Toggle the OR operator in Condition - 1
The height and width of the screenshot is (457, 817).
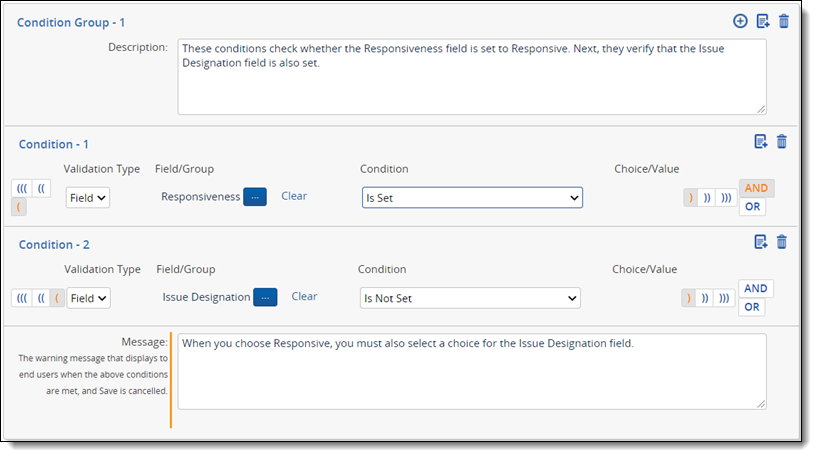pyautogui.click(x=752, y=207)
